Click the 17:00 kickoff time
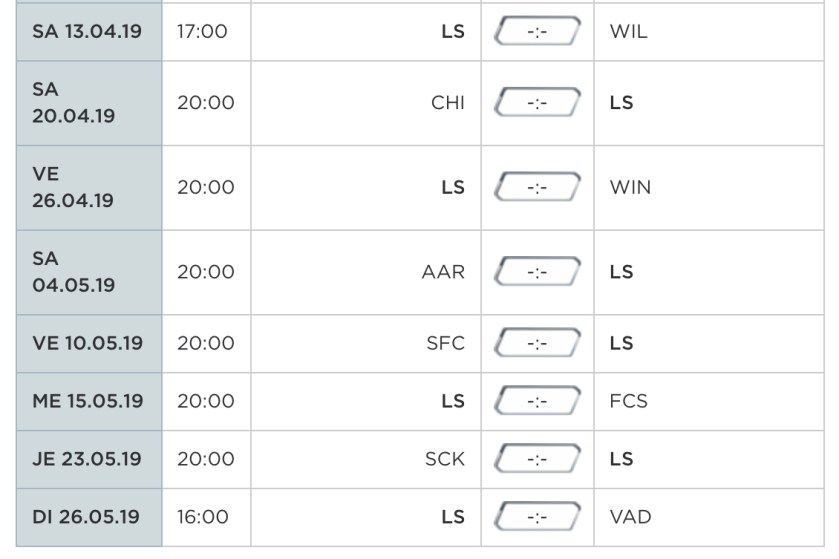Screen dimensions: 839x559 click(202, 32)
